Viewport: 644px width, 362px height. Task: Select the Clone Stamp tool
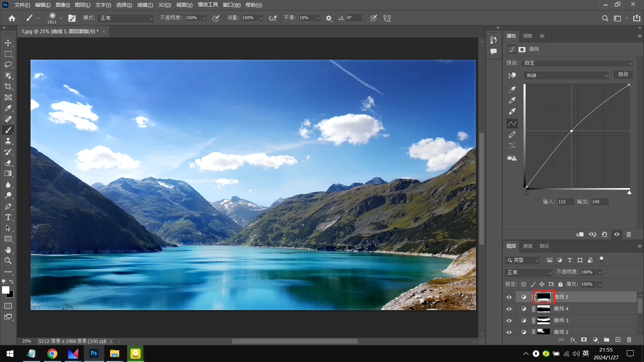coord(8,141)
